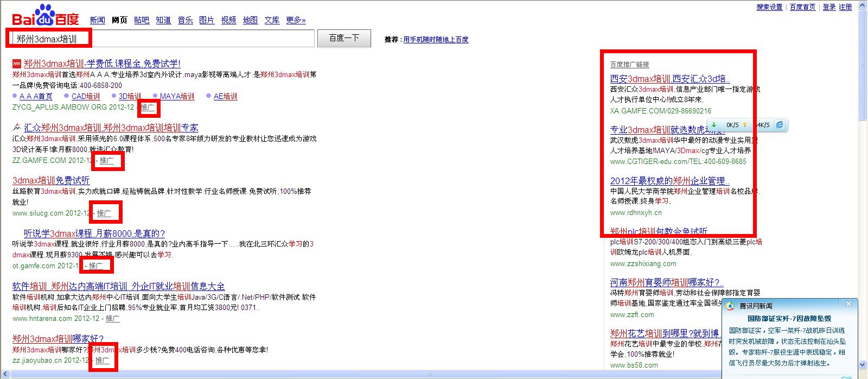
Task: Open result 汇众郑州3dmax培训,郑州3dmax培训培训专家
Action: pos(111,128)
